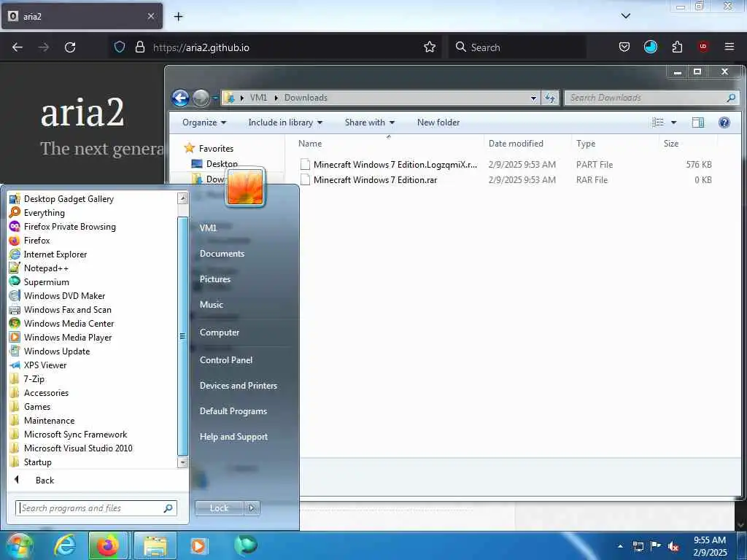This screenshot has height=560, width=747.
Task: Open Control Panel from Start menu
Action: click(x=226, y=360)
